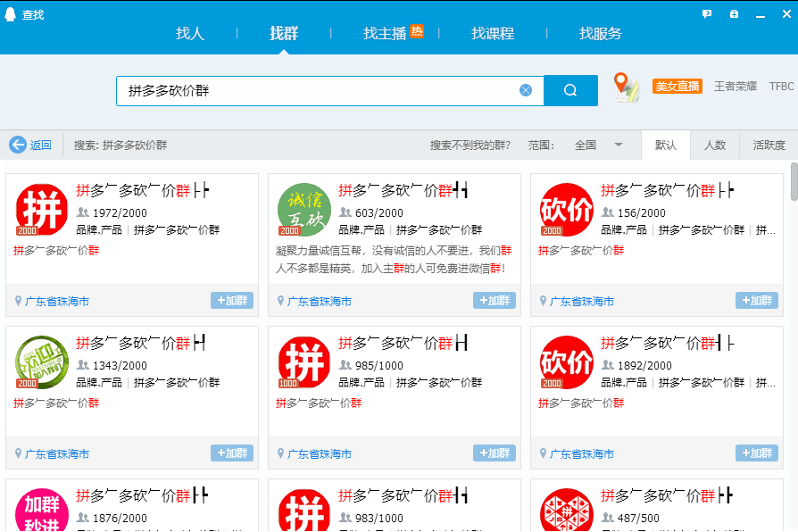The height and width of the screenshot is (532, 798).
Task: Open the red 拼 avatar of the 985/1000 group
Action: [x=304, y=362]
